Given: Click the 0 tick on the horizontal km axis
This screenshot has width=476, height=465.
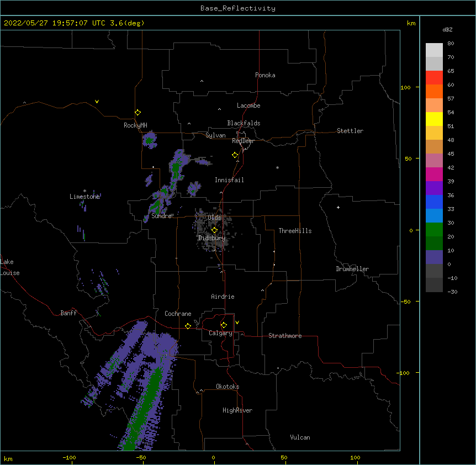Looking at the screenshot, I should (x=213, y=457).
